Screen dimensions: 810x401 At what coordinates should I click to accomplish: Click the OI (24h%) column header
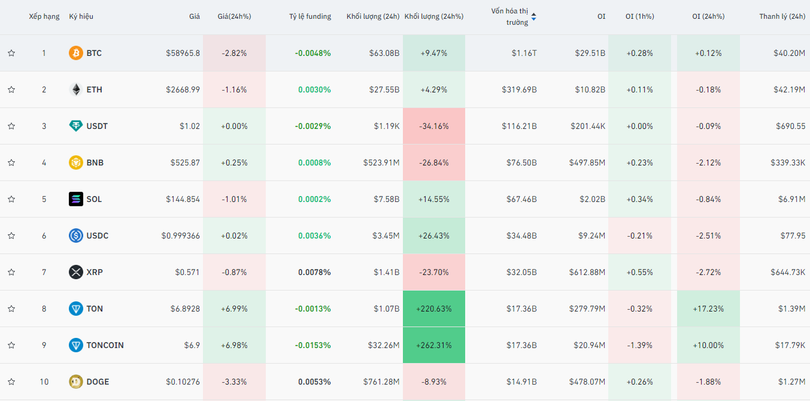click(x=710, y=17)
